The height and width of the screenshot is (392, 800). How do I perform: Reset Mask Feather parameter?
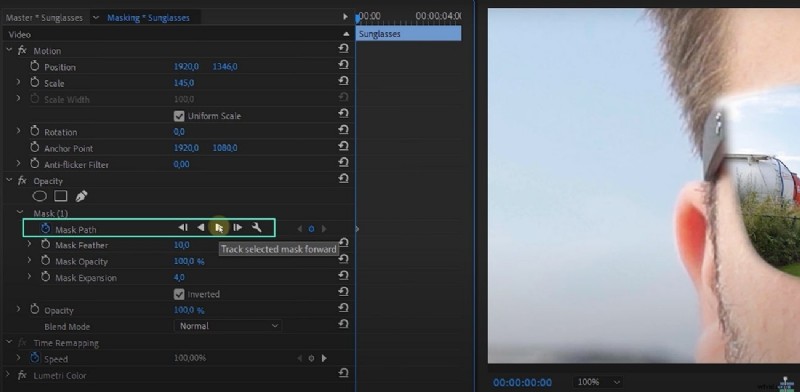click(x=343, y=243)
